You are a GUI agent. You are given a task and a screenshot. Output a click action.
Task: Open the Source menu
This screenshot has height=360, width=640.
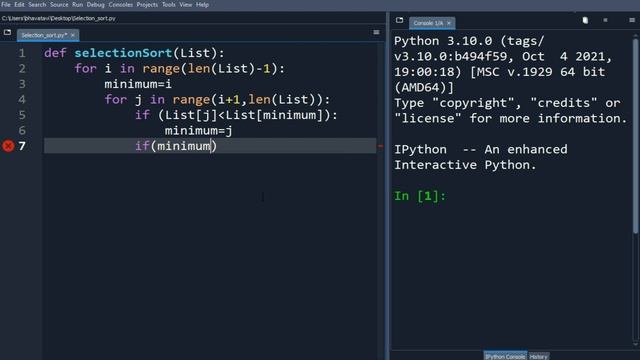pos(59,5)
